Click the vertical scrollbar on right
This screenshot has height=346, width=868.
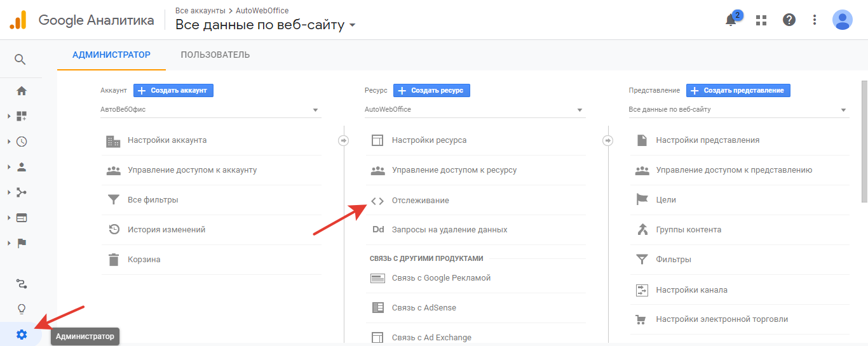tap(864, 141)
